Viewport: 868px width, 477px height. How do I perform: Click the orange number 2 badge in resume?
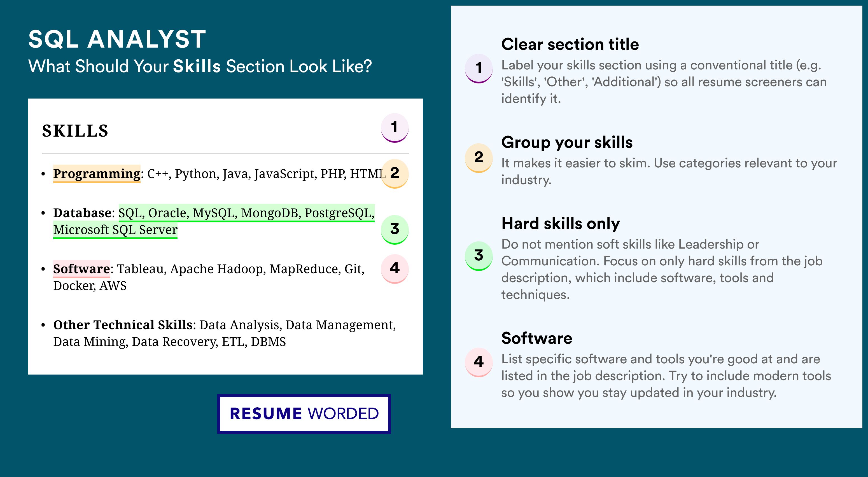pos(395,174)
